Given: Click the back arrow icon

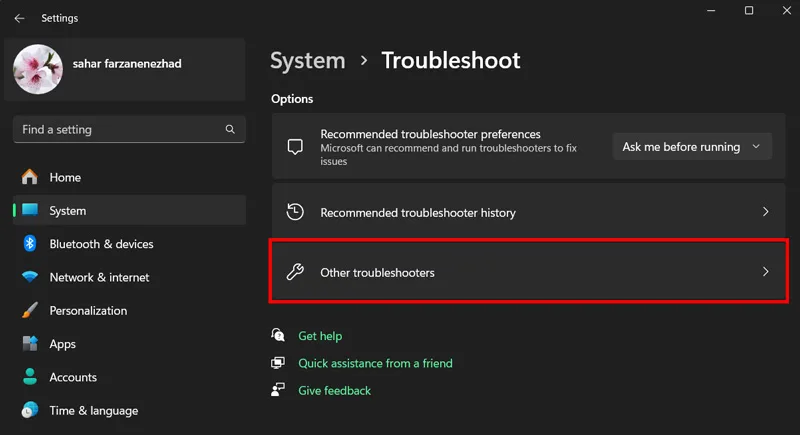Looking at the screenshot, I should point(19,18).
